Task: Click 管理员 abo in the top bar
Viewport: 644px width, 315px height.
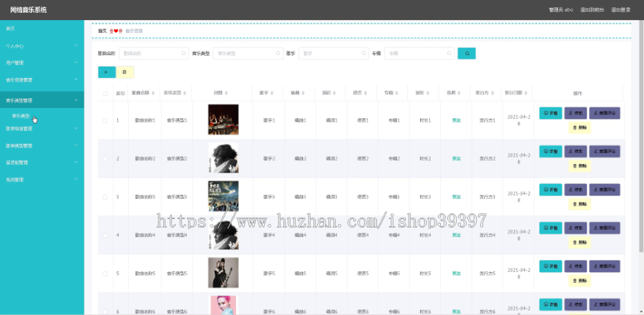Action: click(x=561, y=10)
